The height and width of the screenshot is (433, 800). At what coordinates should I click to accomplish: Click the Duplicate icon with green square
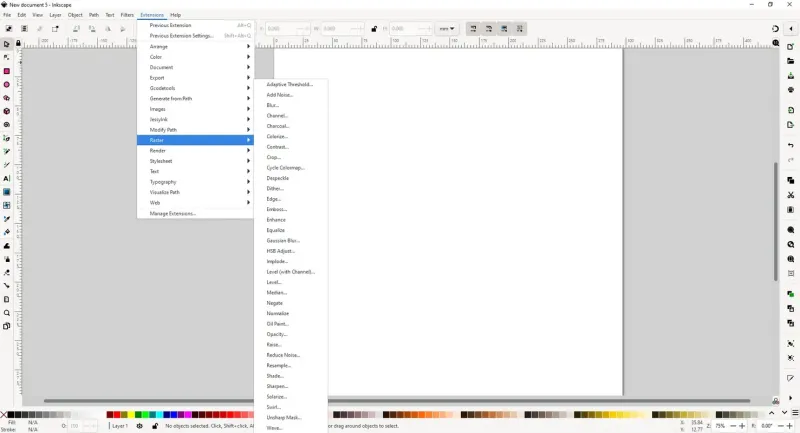[x=791, y=294]
